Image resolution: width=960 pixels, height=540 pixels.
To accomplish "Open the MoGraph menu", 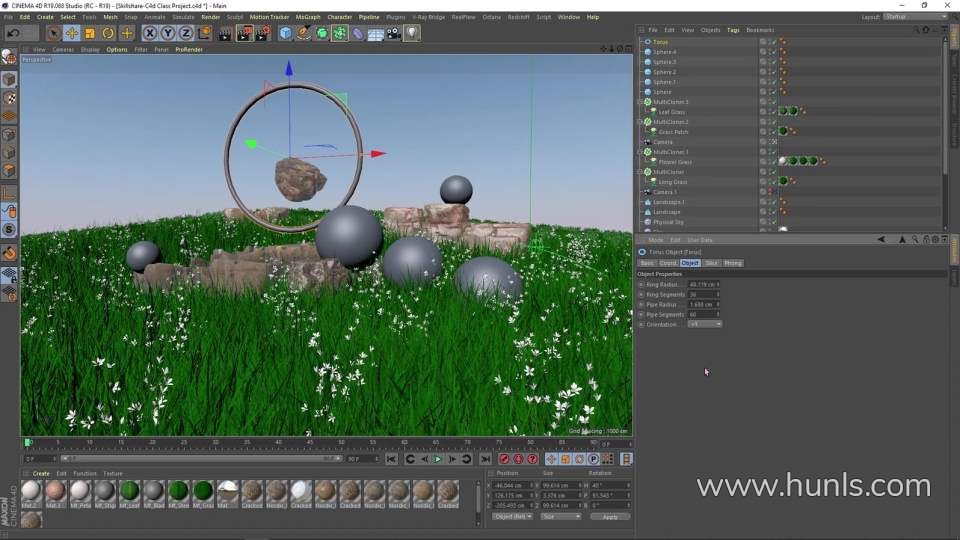I will (308, 17).
